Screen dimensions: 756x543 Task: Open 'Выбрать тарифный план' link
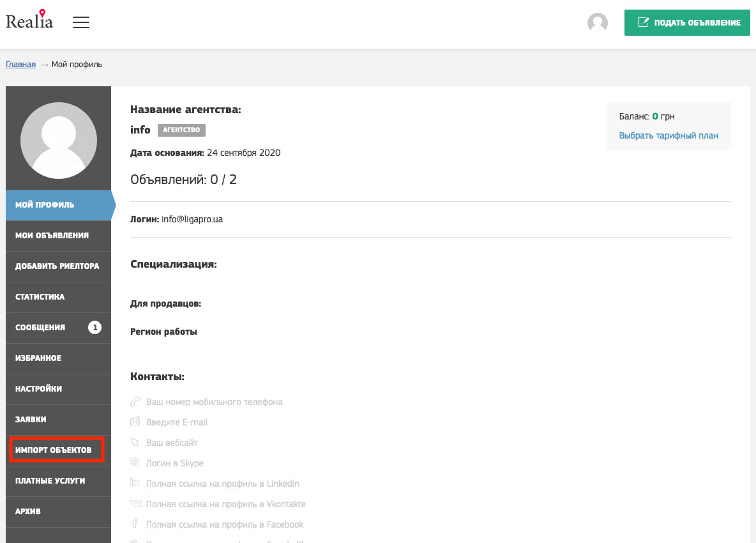(669, 135)
